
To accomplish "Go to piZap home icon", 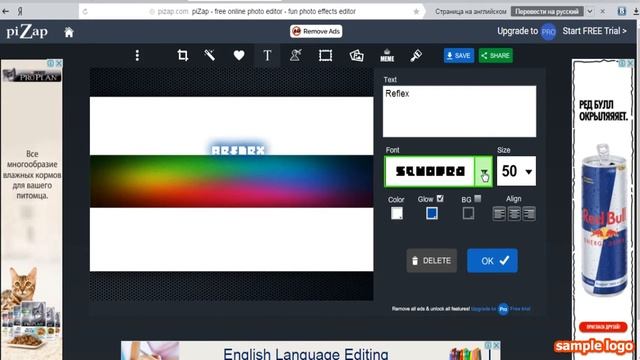I will [69, 32].
